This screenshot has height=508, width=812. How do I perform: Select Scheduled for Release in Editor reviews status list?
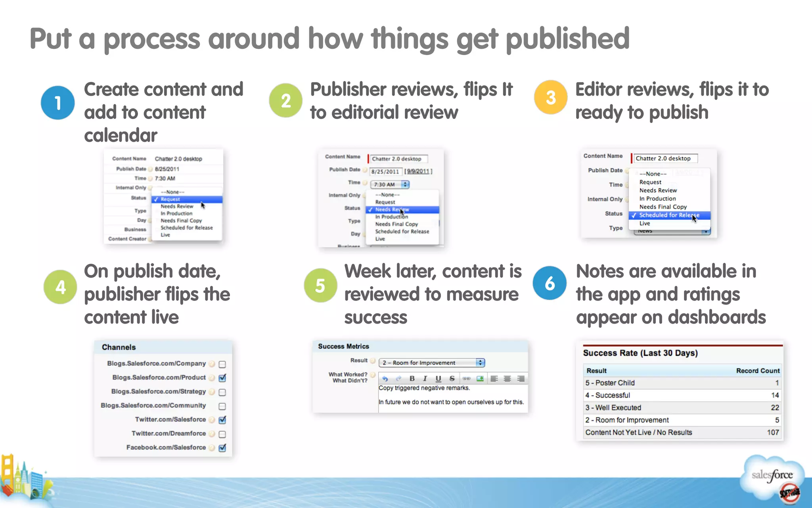click(669, 215)
